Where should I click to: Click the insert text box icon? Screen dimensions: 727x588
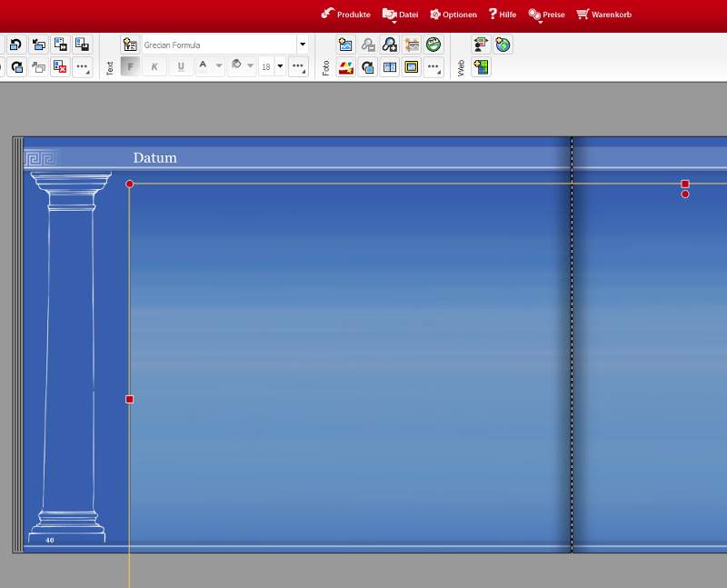tap(130, 45)
